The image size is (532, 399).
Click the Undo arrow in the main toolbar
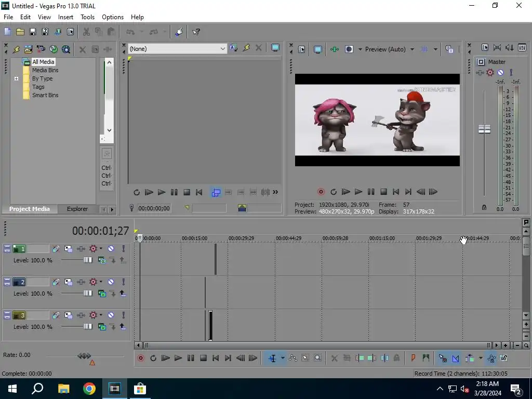pyautogui.click(x=130, y=32)
